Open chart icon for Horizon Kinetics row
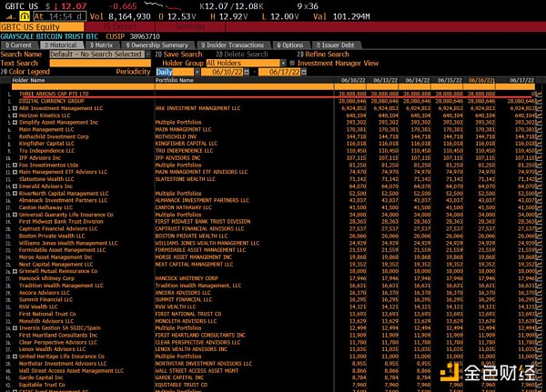The image size is (546, 392). tap(539, 116)
